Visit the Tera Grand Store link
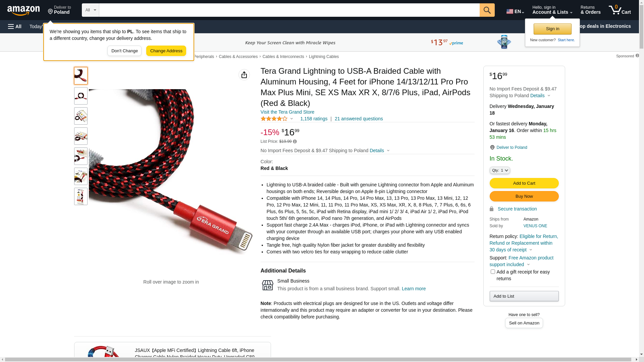The height and width of the screenshot is (362, 644). [x=287, y=112]
